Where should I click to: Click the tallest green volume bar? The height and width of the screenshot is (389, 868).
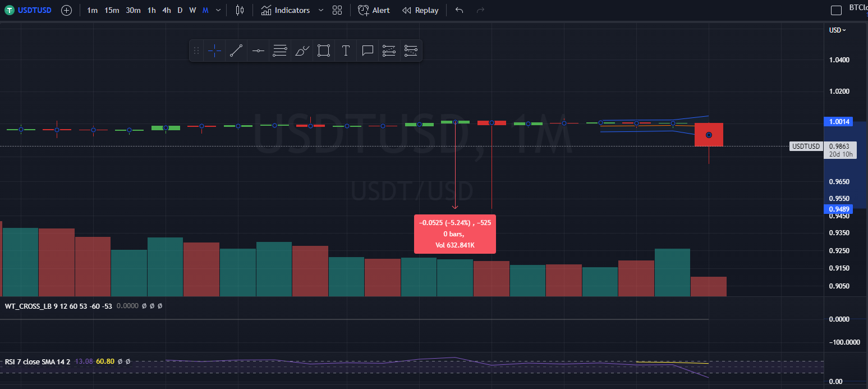[x=20, y=262]
